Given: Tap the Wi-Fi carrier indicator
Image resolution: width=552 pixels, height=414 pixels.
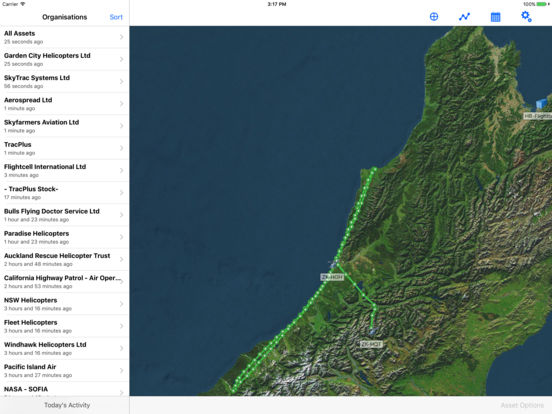Looking at the screenshot, I should (14, 4).
